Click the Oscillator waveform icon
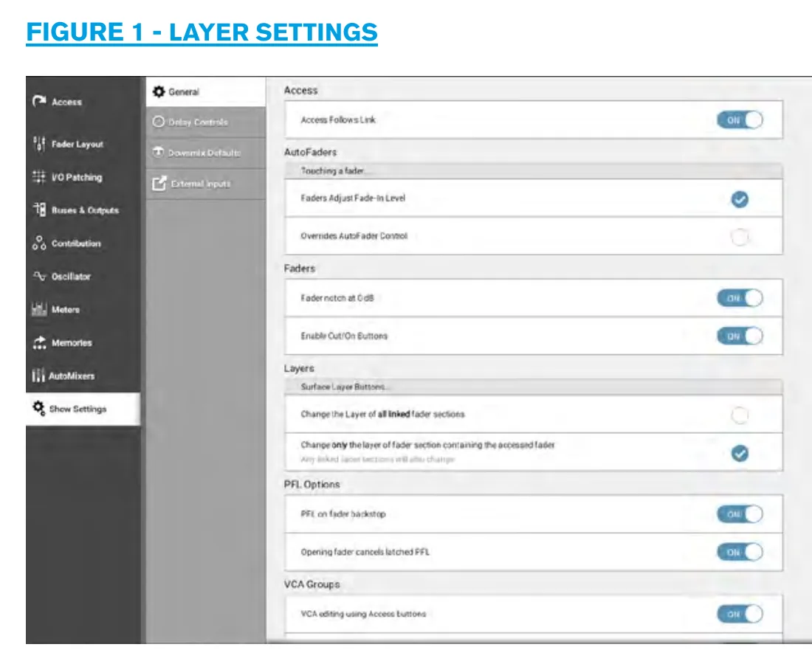This screenshot has height=664, width=812. pos(39,276)
